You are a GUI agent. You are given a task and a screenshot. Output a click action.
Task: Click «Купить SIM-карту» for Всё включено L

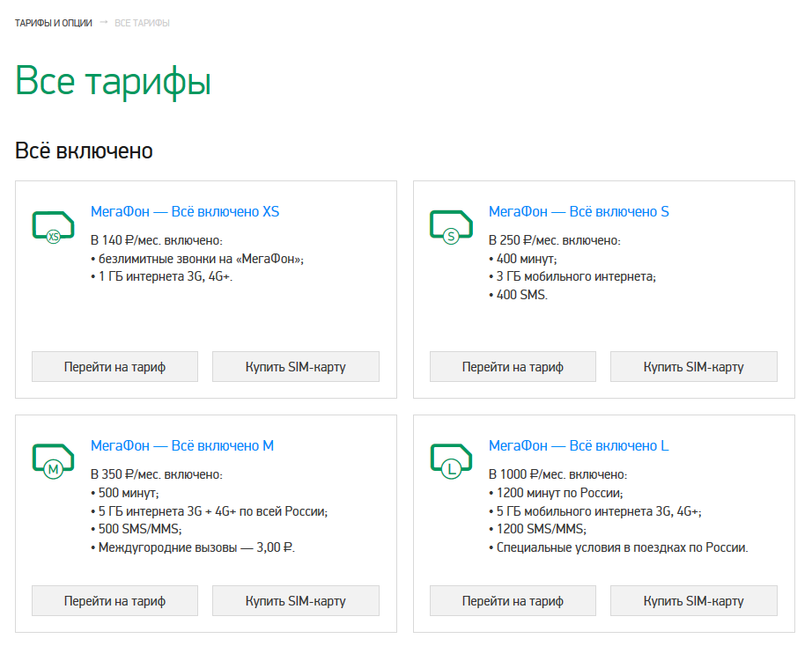click(693, 601)
